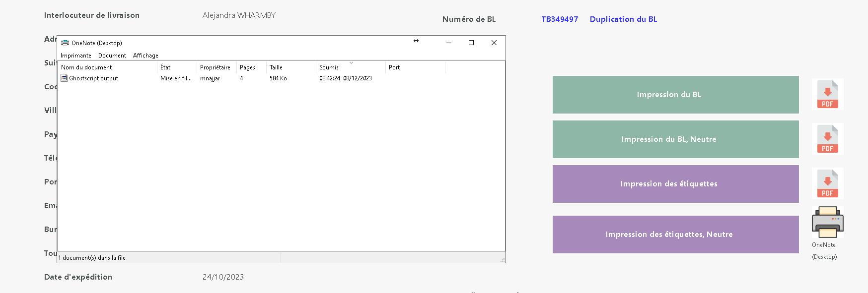This screenshot has height=293, width=868.
Task: Sort by Nom du document column header
Action: tap(86, 67)
